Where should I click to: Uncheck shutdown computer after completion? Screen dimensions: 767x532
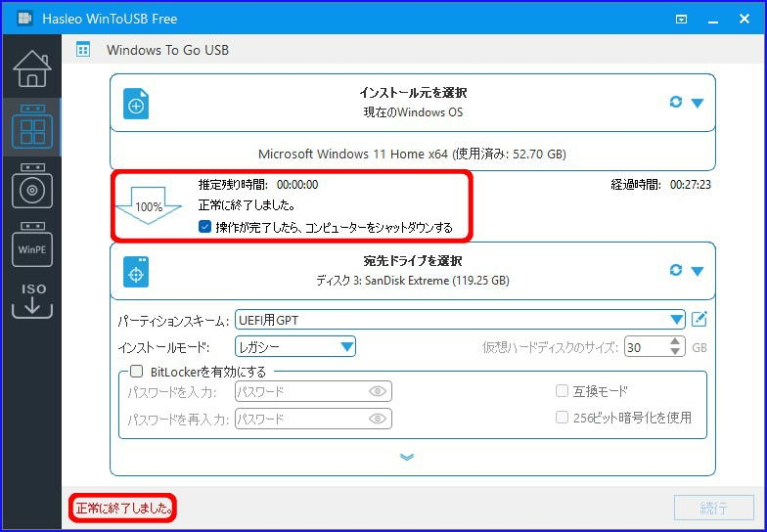point(205,227)
